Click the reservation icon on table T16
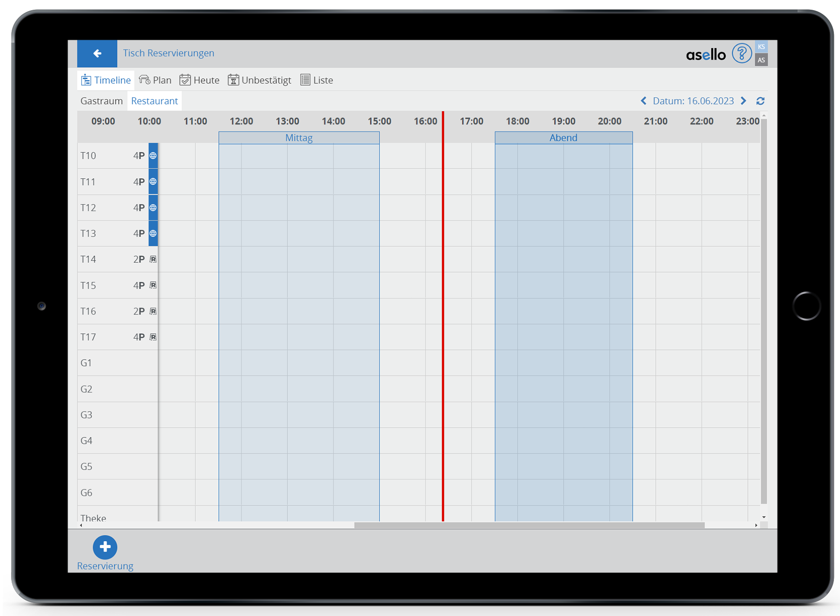This screenshot has width=840, height=616. (153, 311)
